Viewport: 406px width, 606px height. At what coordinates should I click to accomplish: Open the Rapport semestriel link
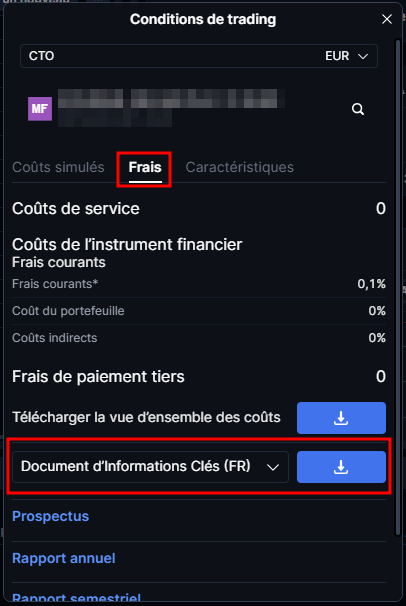pyautogui.click(x=76, y=597)
